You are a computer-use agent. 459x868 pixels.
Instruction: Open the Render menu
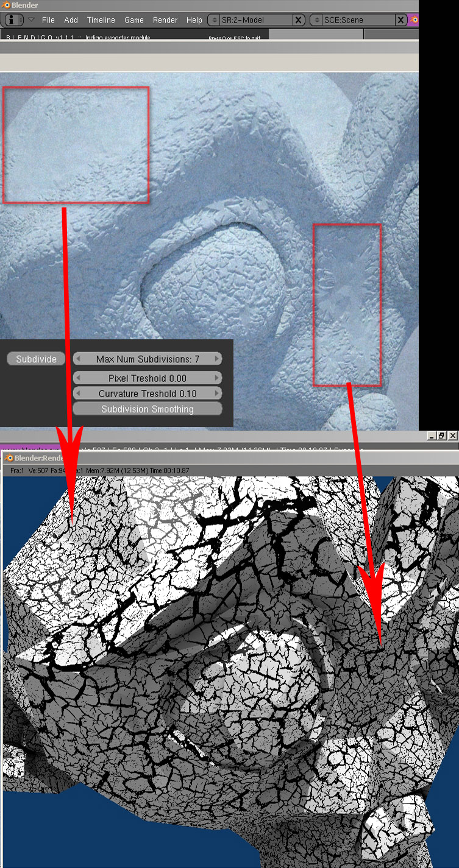click(165, 20)
